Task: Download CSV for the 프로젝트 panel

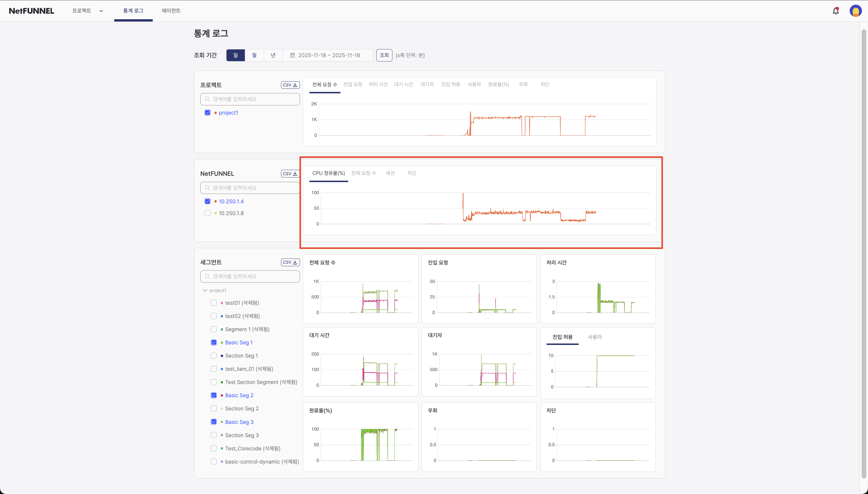Action: click(290, 85)
